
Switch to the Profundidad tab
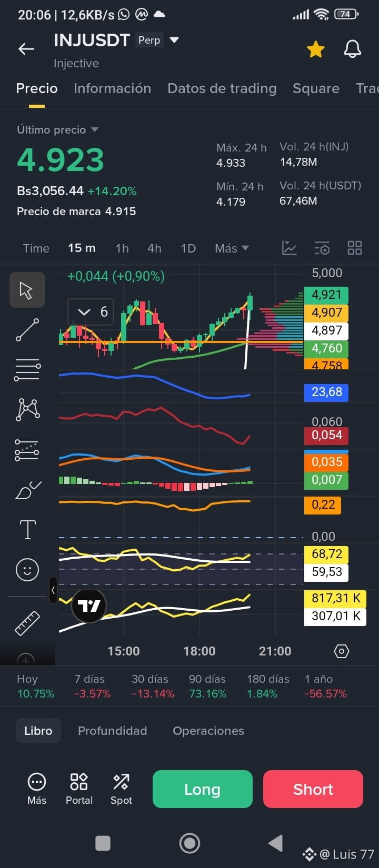point(112,731)
